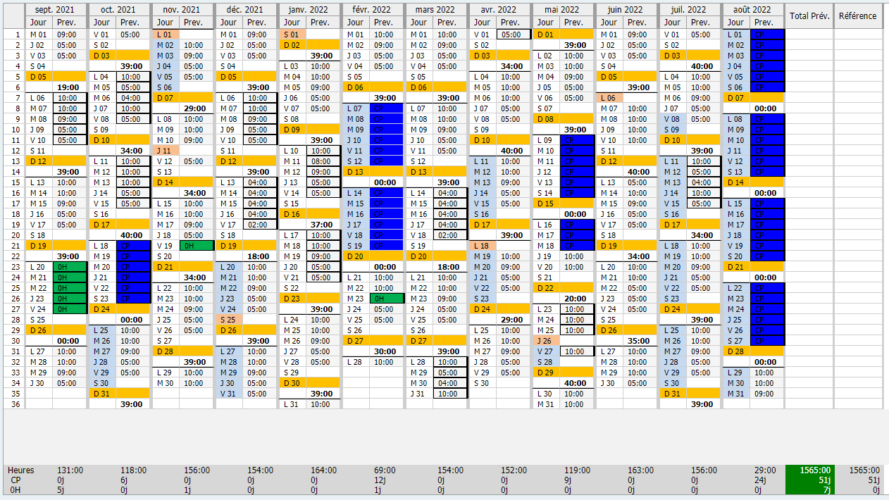Select the S 01 day cell in janv. 2022
The height and width of the screenshot is (500, 889).
[292, 34]
